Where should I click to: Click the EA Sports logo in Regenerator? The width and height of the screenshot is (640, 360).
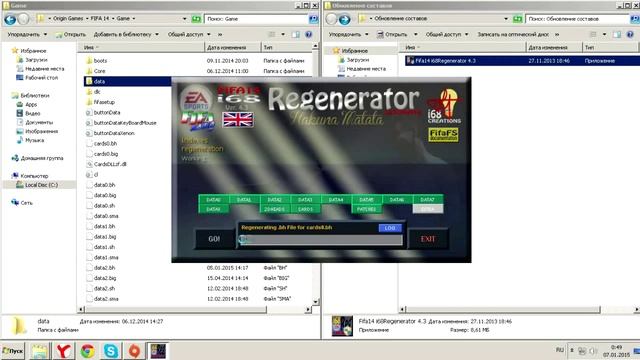(196, 99)
